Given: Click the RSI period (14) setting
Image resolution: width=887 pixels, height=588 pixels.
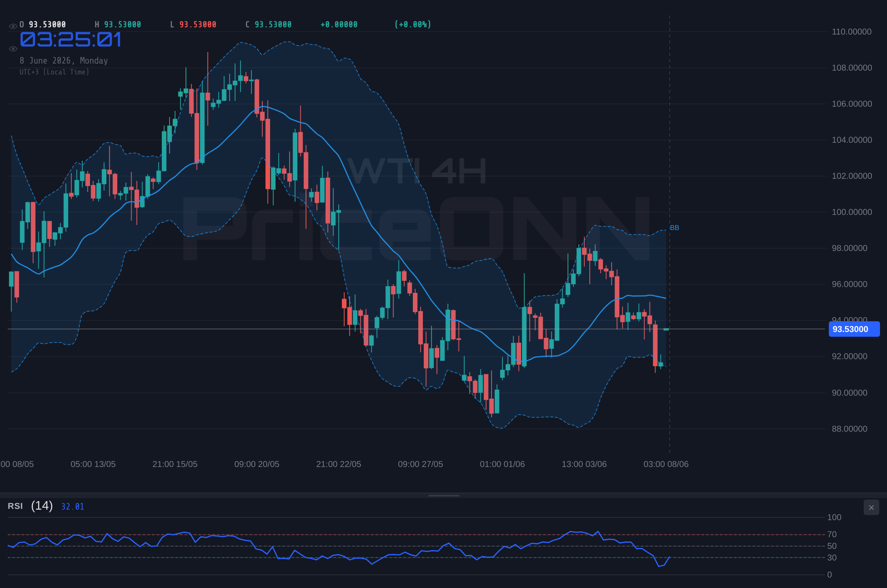Looking at the screenshot, I should coord(42,506).
